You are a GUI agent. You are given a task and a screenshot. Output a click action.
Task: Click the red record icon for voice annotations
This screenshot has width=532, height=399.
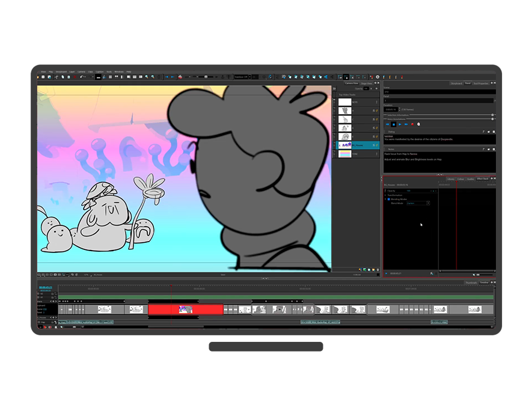[x=412, y=124]
